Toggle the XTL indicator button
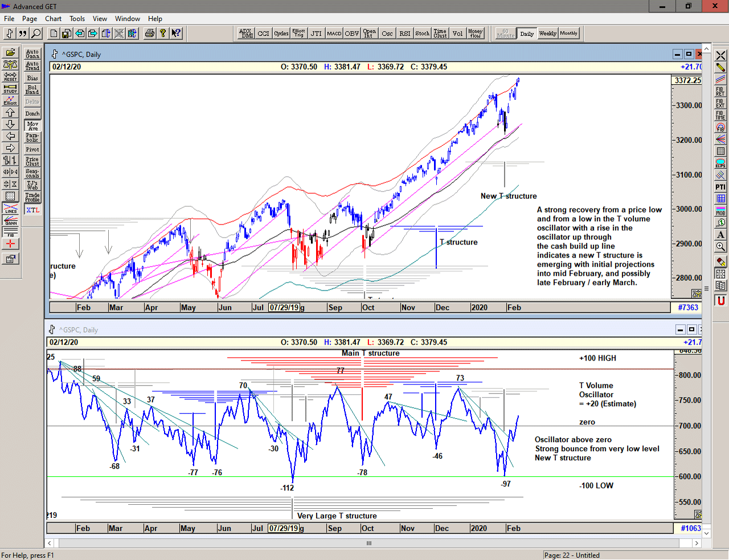This screenshot has width=729, height=560. [32, 210]
